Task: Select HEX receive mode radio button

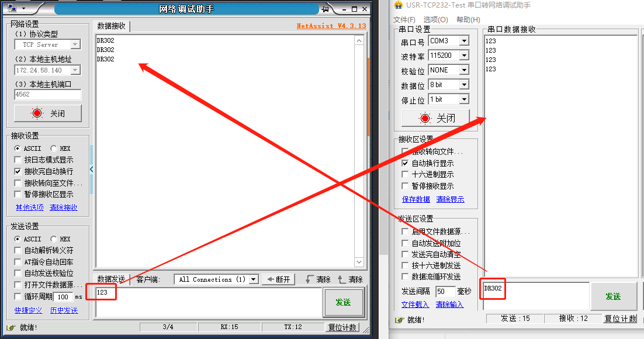Action: click(x=54, y=148)
